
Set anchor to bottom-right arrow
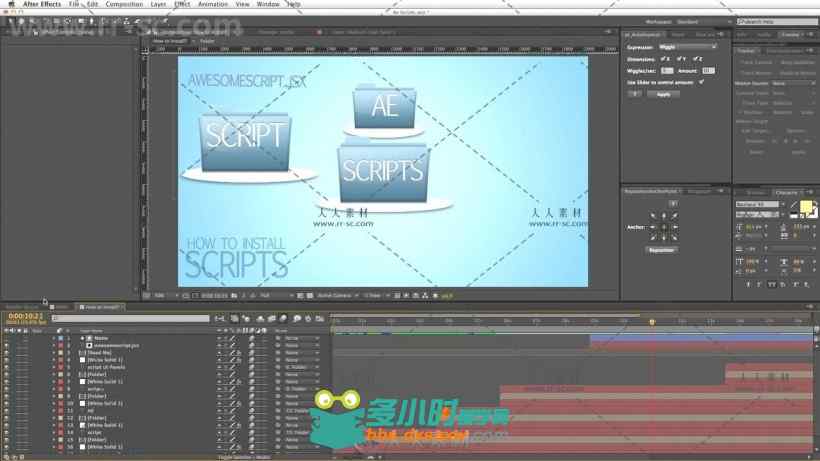(x=675, y=238)
